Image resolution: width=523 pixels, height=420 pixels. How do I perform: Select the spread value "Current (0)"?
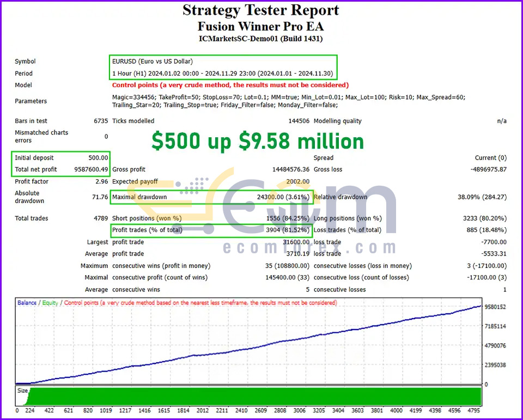[491, 158]
